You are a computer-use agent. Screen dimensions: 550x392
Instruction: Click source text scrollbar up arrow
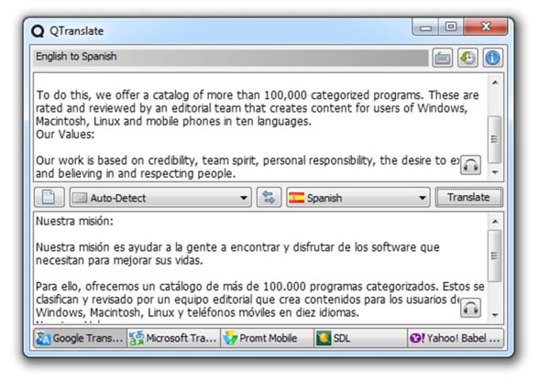click(x=495, y=82)
